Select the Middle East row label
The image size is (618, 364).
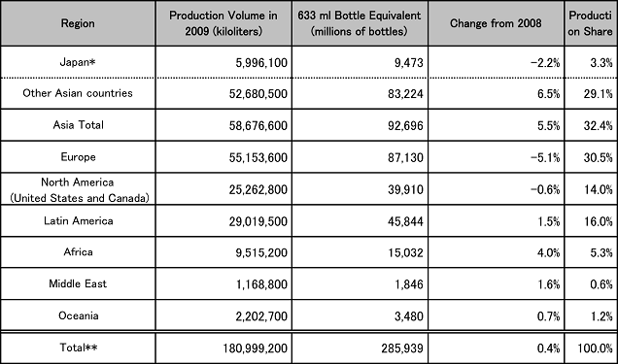coord(78,283)
